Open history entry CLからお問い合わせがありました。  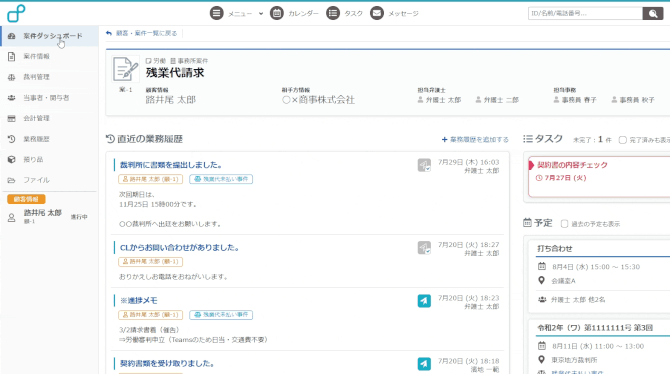coord(179,247)
